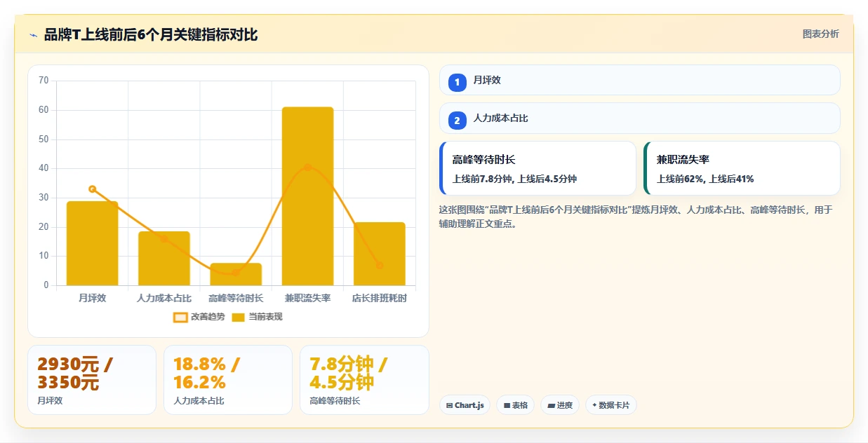The height and width of the screenshot is (443, 868).
Task: Click the 7.8分钟 / 4.5分钟 stat card
Action: [364, 380]
